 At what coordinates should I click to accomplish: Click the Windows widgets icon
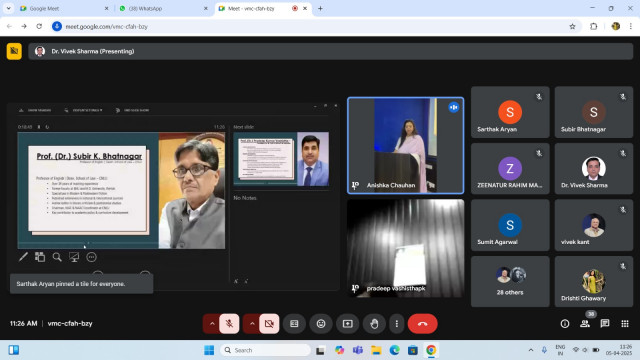click(x=13, y=350)
